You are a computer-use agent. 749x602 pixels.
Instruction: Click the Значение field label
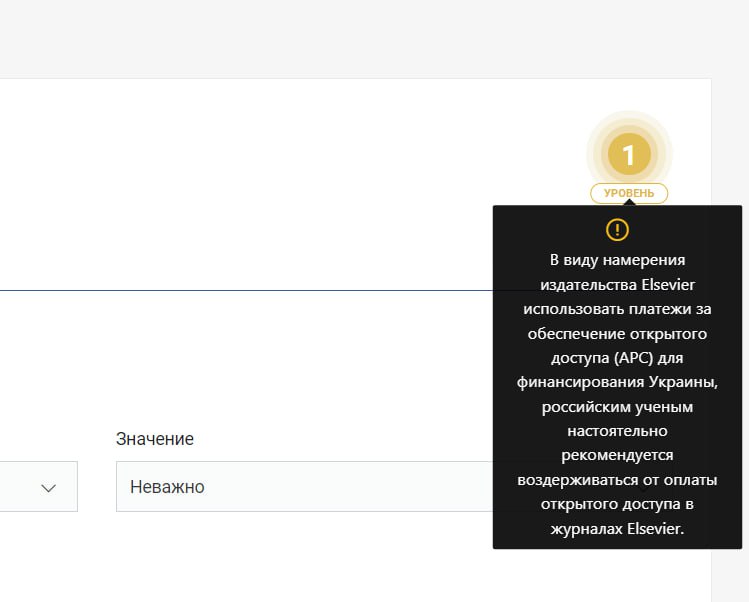(x=155, y=439)
